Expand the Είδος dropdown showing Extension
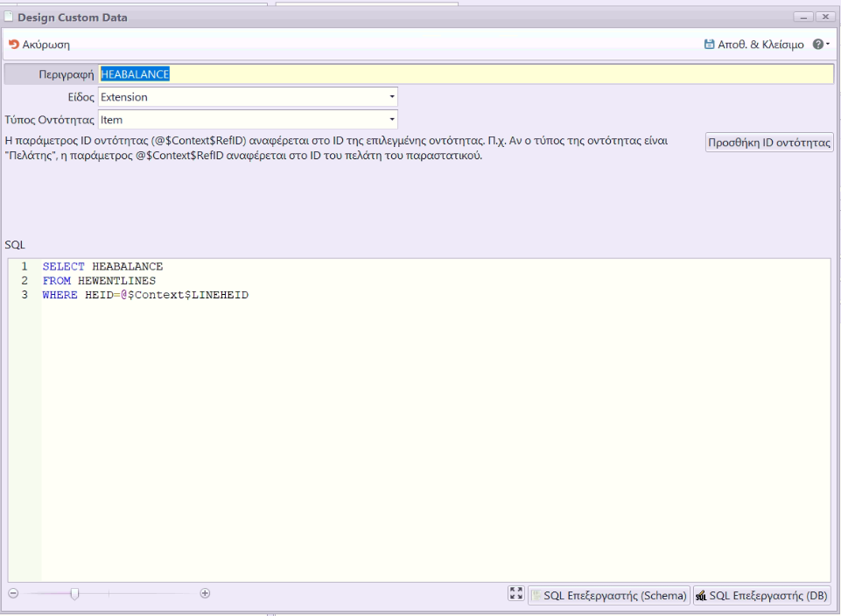 point(391,97)
